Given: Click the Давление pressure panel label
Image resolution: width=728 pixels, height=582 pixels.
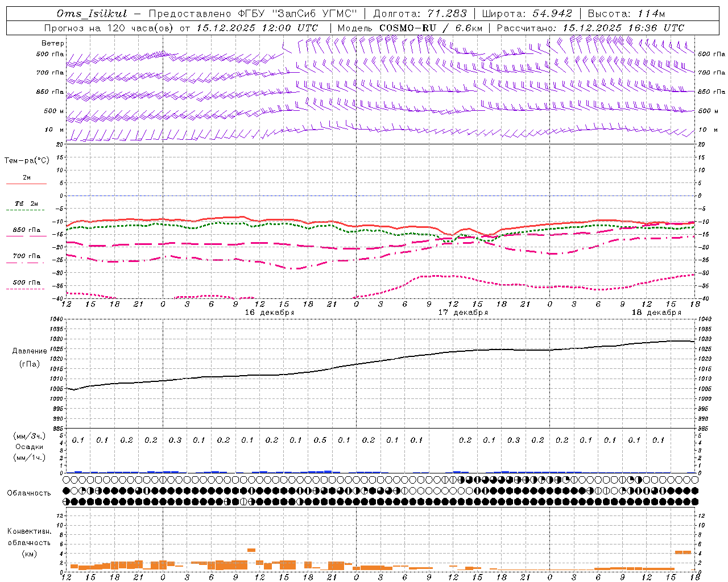Looking at the screenshot, I should (x=30, y=351).
